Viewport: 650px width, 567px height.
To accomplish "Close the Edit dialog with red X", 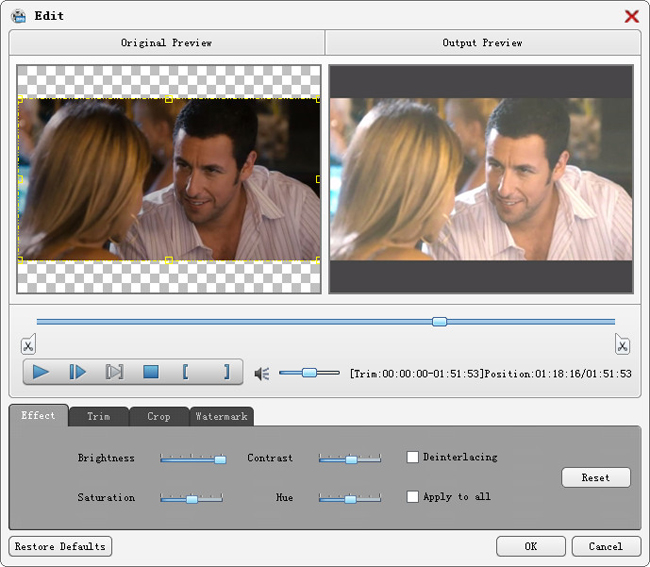I will coord(631,17).
